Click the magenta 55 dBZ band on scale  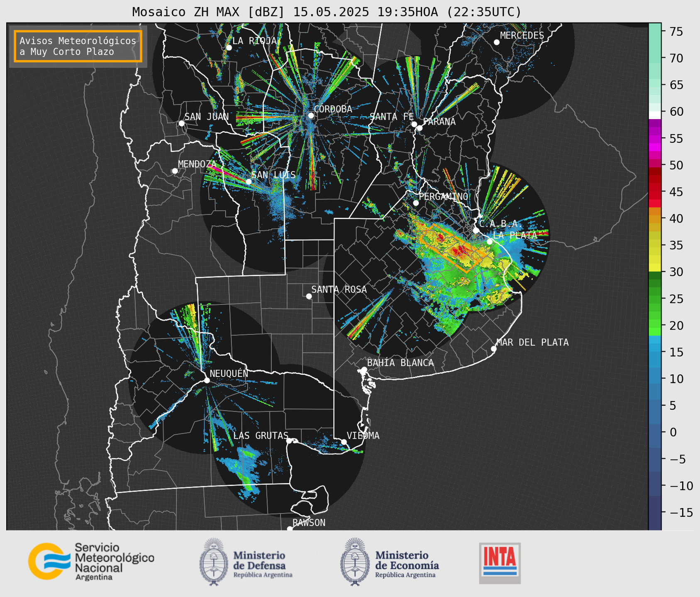click(x=655, y=139)
